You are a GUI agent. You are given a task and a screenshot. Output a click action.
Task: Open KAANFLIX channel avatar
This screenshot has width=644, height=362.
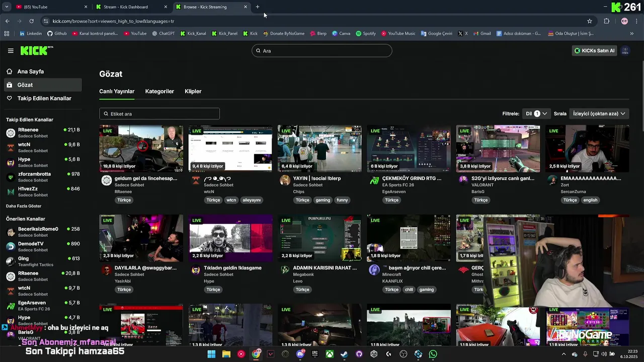pos(374,270)
